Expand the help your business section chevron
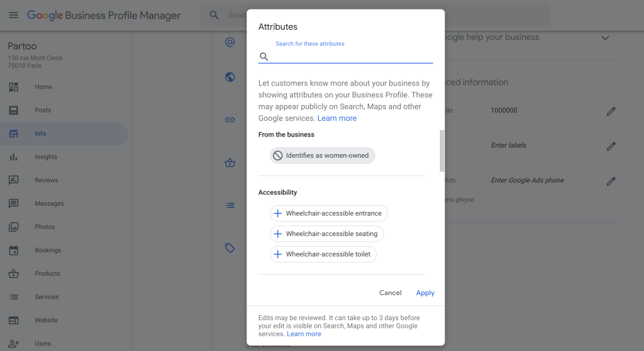Image resolution: width=644 pixels, height=351 pixels. (605, 38)
